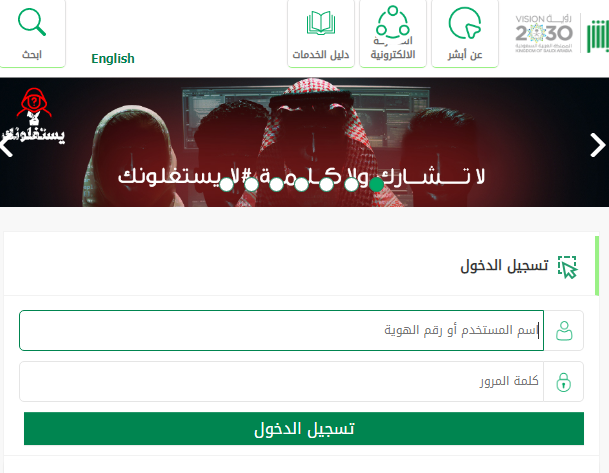Image resolution: width=609 pixels, height=473 pixels.
Task: Click the Vision 2030 logo
Action: pos(544,33)
